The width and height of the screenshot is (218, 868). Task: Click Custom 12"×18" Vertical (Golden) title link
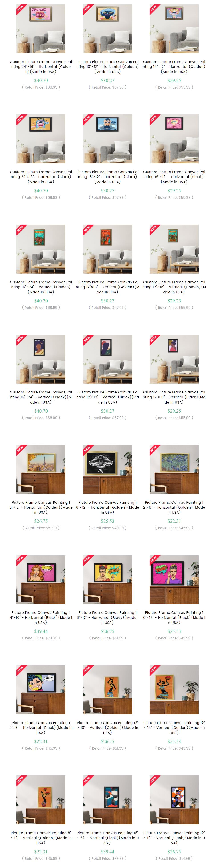coord(107,287)
